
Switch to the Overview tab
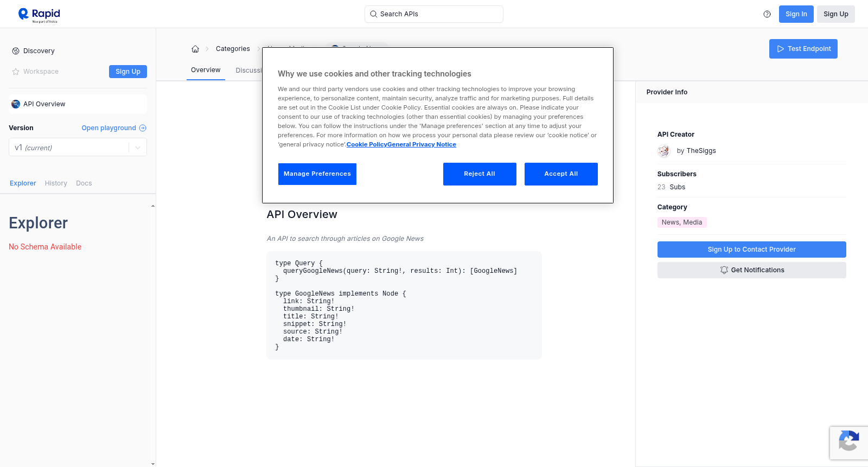tap(206, 70)
